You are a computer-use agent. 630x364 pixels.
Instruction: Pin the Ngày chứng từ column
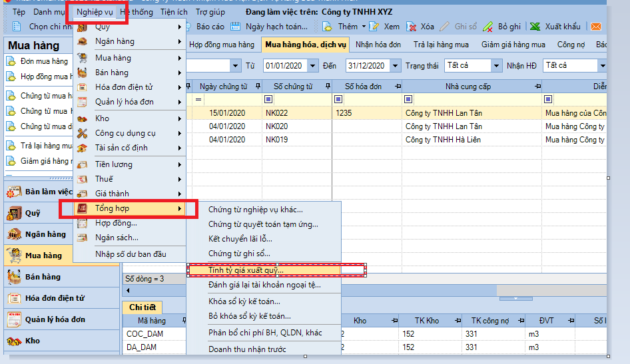click(258, 87)
